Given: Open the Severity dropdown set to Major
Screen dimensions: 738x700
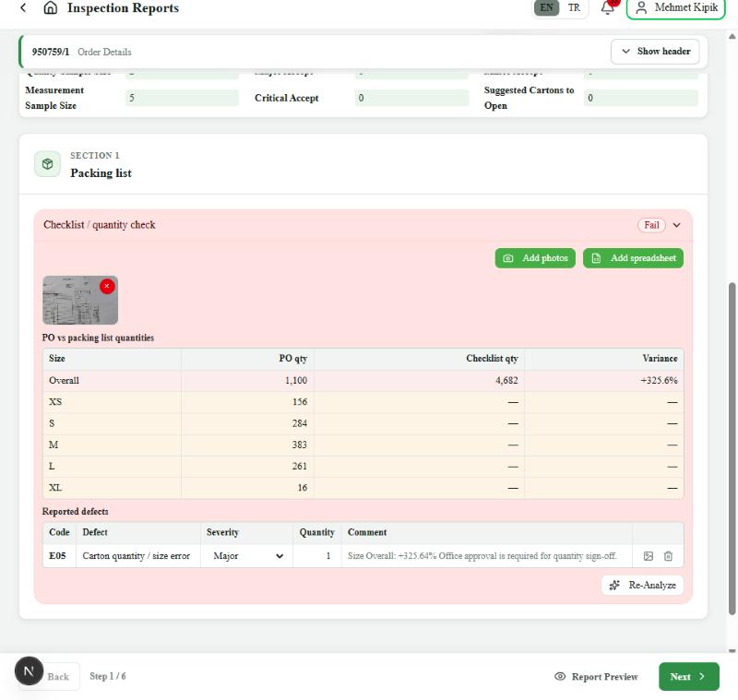Looking at the screenshot, I should pyautogui.click(x=247, y=555).
